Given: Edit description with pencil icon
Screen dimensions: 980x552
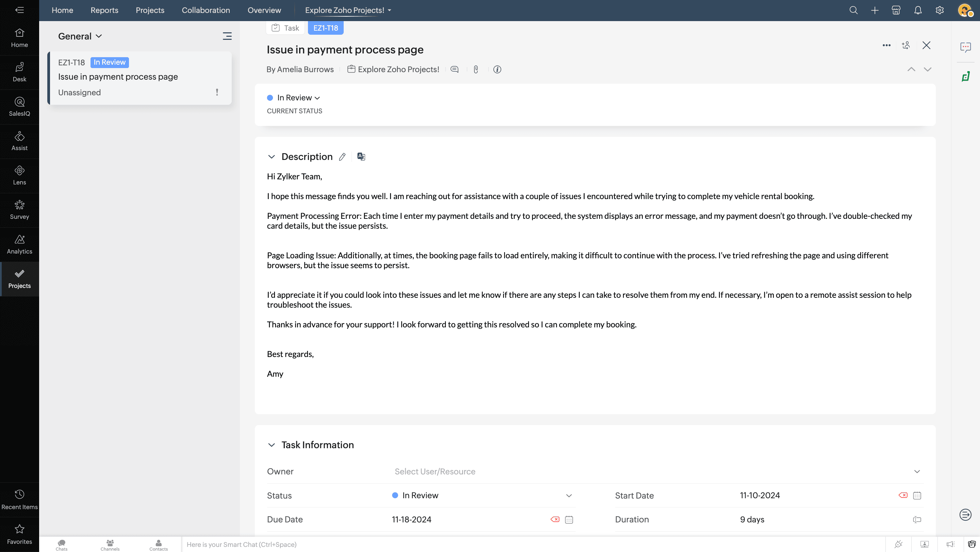Looking at the screenshot, I should pos(342,157).
